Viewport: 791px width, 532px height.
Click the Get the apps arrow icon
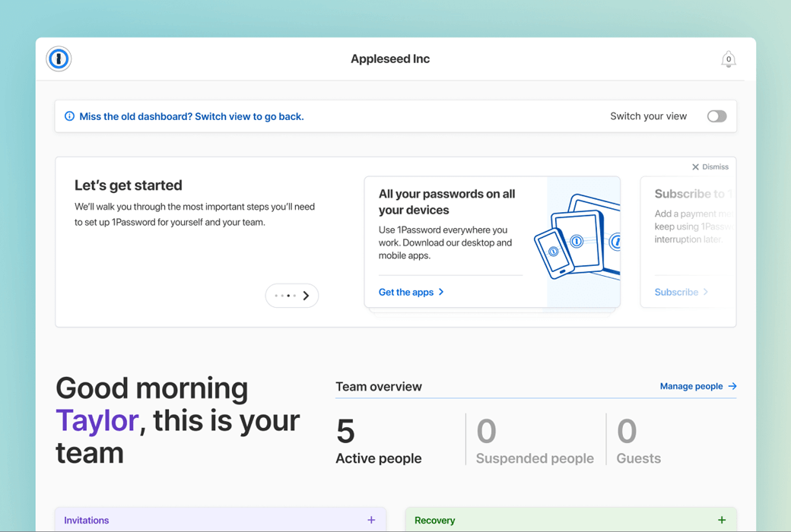click(440, 292)
